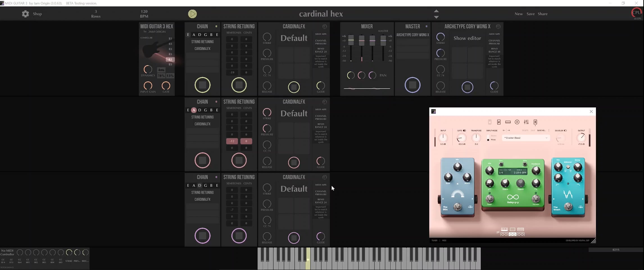Toggle the DOUBLER switch on
Image resolution: width=644 pixels, height=270 pixels.
pyautogui.click(x=565, y=130)
